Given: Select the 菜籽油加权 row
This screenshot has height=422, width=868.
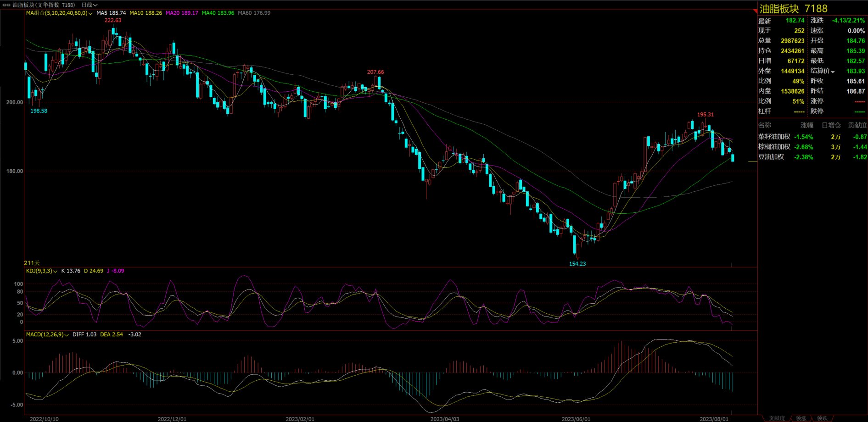Looking at the screenshot, I should (812, 137).
